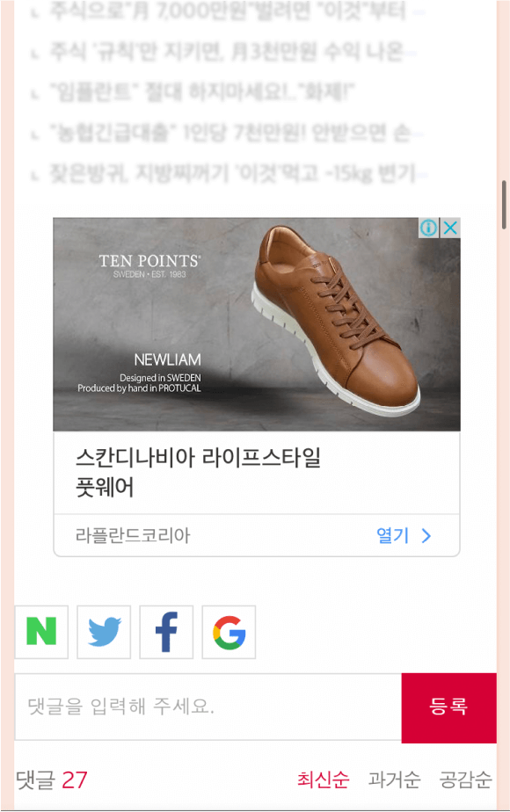
Task: Select the Twitter bird icon
Action: tap(104, 632)
